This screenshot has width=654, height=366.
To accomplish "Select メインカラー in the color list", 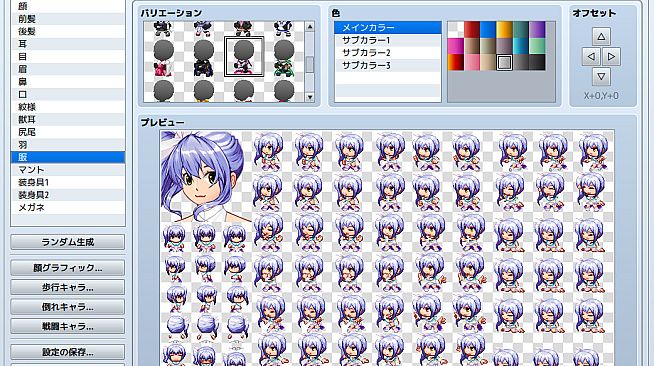I will (387, 28).
